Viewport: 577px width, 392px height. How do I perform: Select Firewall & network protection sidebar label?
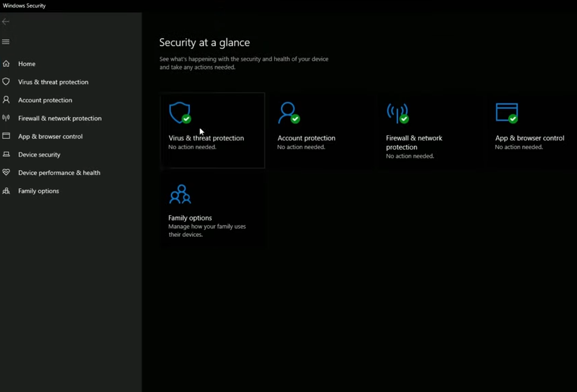click(60, 118)
